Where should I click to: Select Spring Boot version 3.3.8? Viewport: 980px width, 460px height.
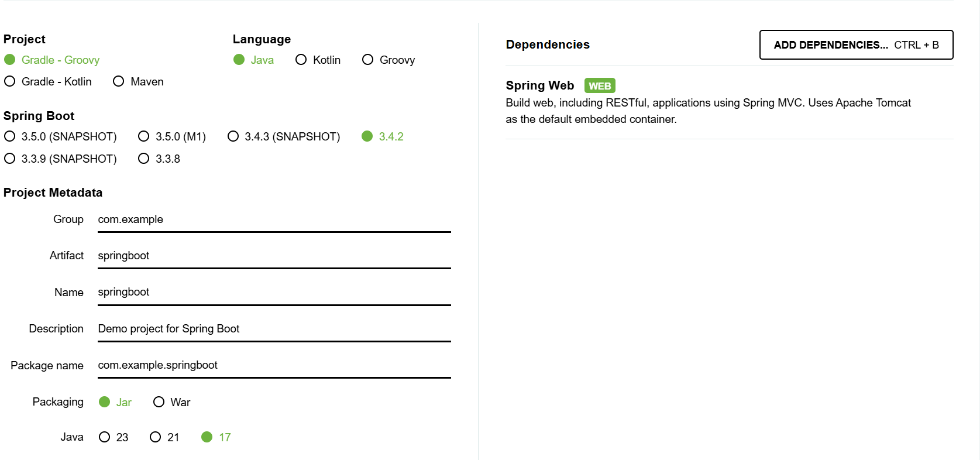[159, 159]
